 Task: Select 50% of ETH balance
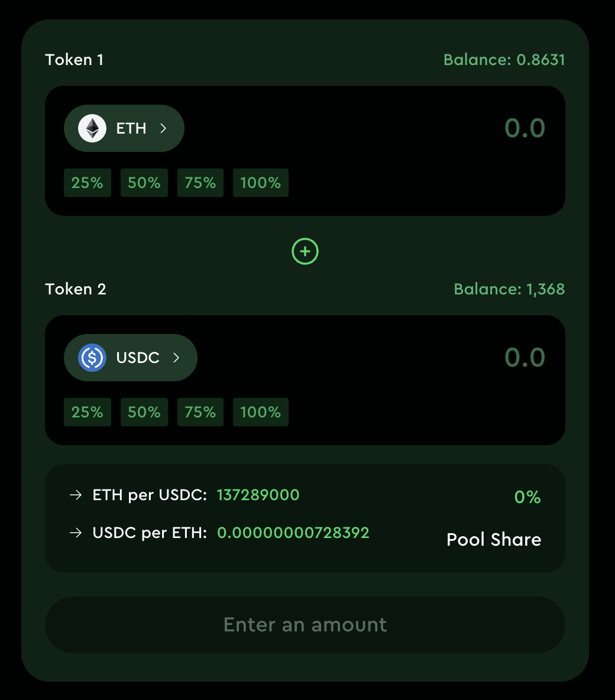click(x=144, y=183)
